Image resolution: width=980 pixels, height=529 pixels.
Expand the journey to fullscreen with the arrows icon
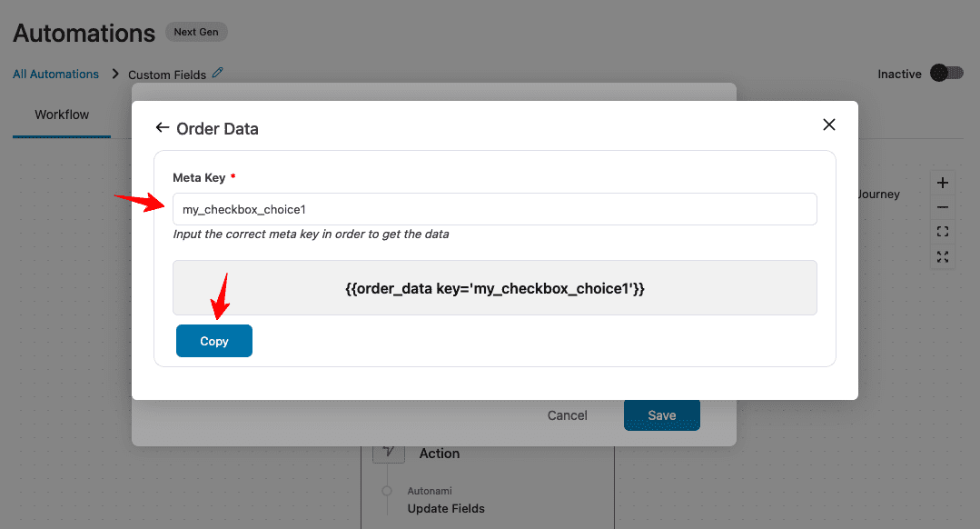pos(942,257)
